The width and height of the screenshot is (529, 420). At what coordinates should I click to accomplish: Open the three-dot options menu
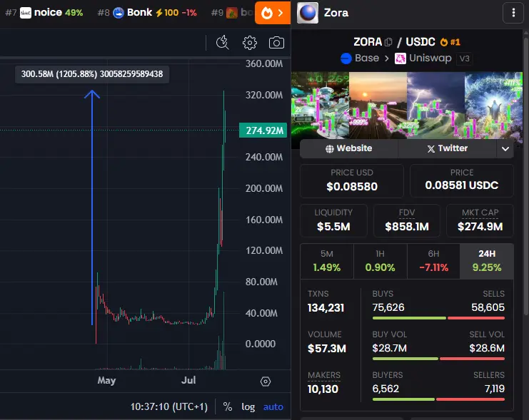point(513,13)
